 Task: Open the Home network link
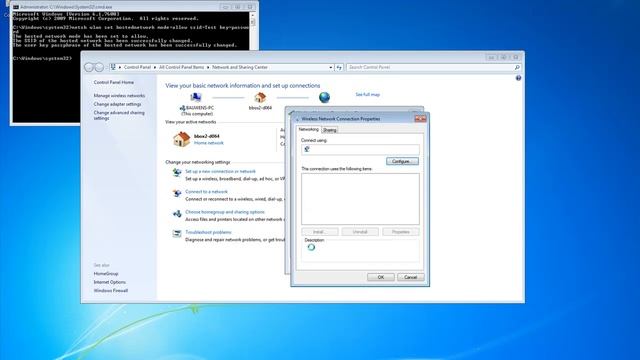pyautogui.click(x=209, y=143)
